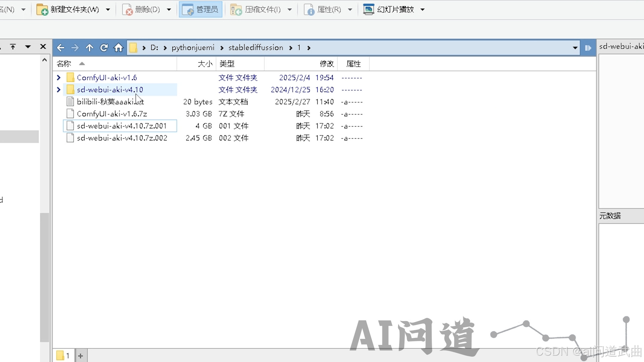
Task: Click the Back navigation arrow
Action: (60, 48)
